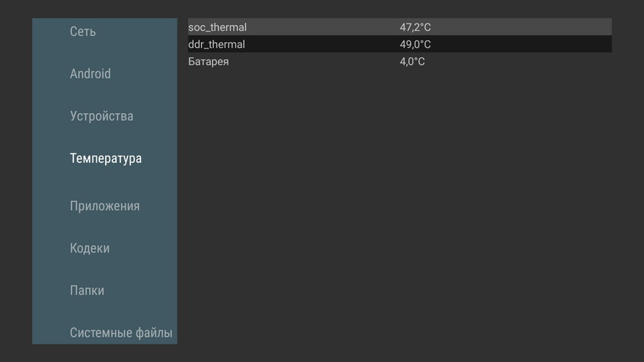Switch to the Кодеки section

(90, 248)
